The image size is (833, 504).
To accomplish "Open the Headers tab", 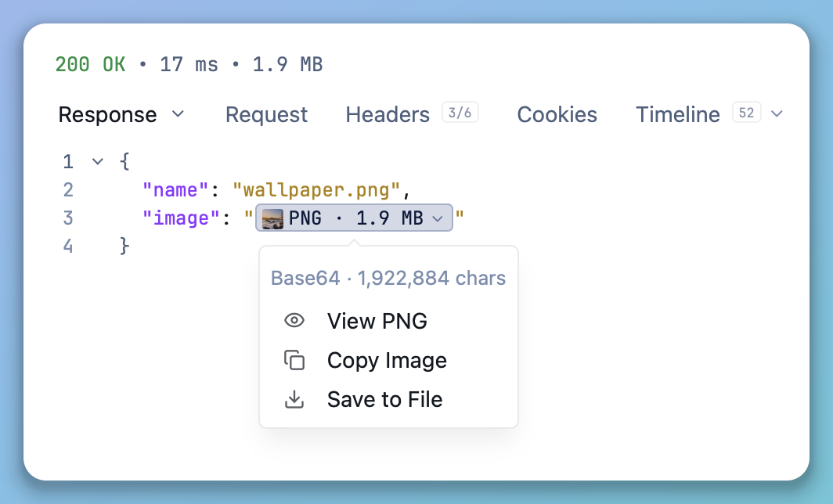I will [x=388, y=114].
